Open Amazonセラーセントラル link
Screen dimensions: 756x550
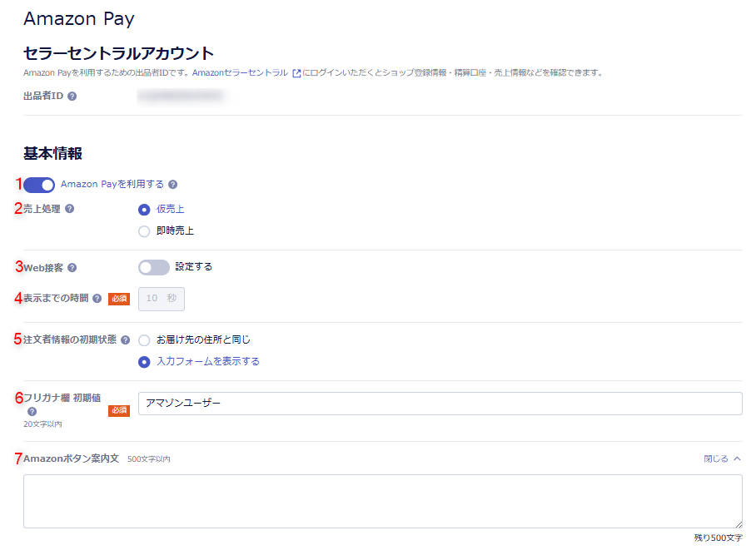click(240, 73)
